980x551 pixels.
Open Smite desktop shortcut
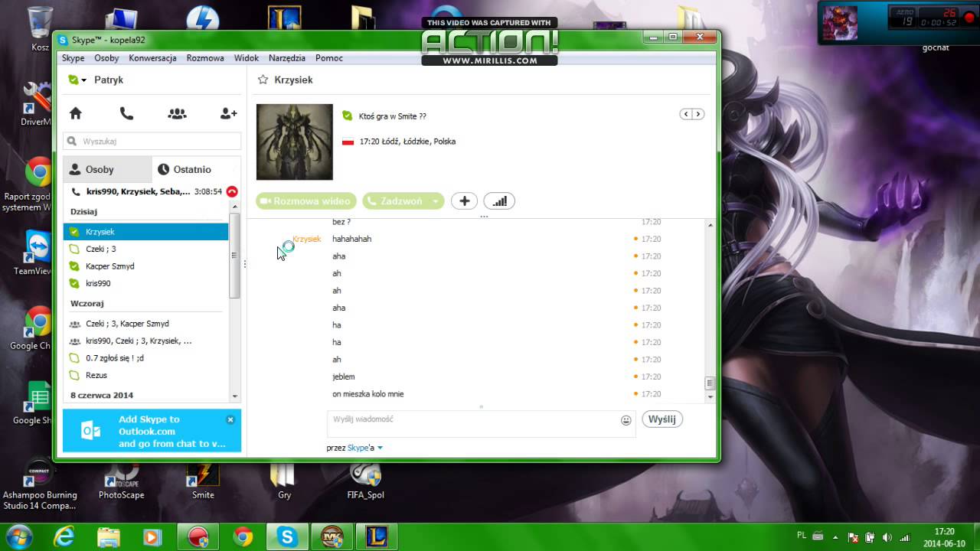pos(203,481)
